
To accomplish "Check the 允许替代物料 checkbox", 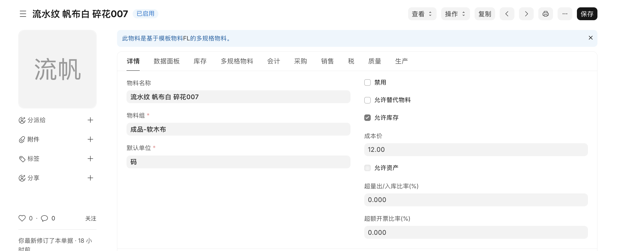I will tap(367, 100).
